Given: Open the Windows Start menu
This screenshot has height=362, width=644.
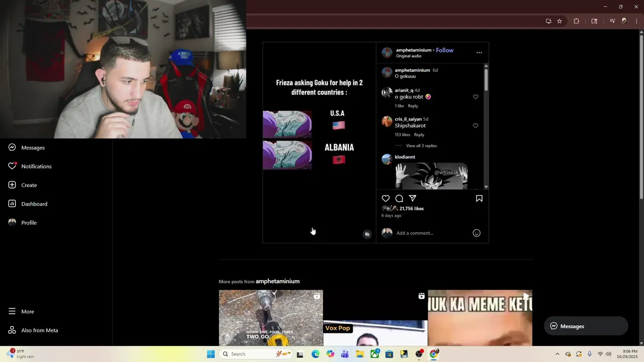Looking at the screenshot, I should [x=211, y=354].
